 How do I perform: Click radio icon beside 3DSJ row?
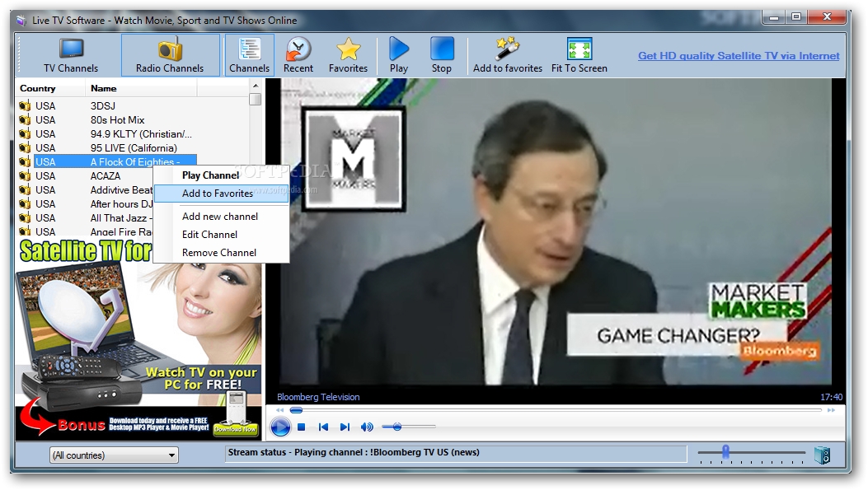[25, 105]
